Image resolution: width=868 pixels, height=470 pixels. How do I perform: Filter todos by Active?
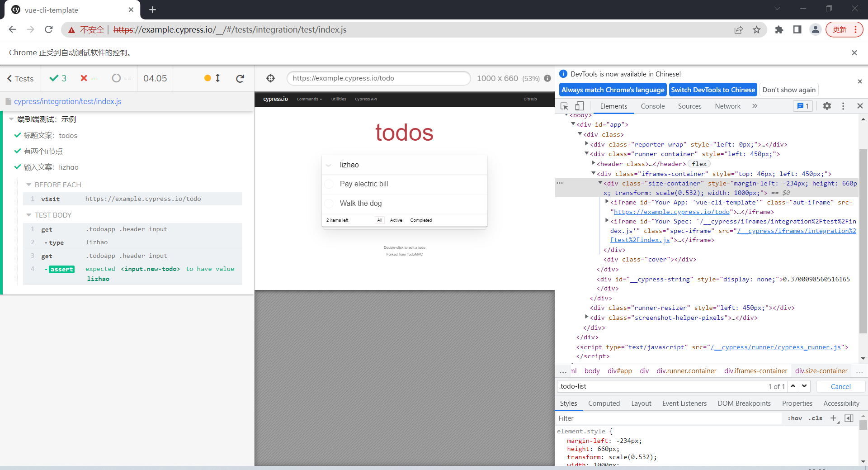pyautogui.click(x=396, y=220)
